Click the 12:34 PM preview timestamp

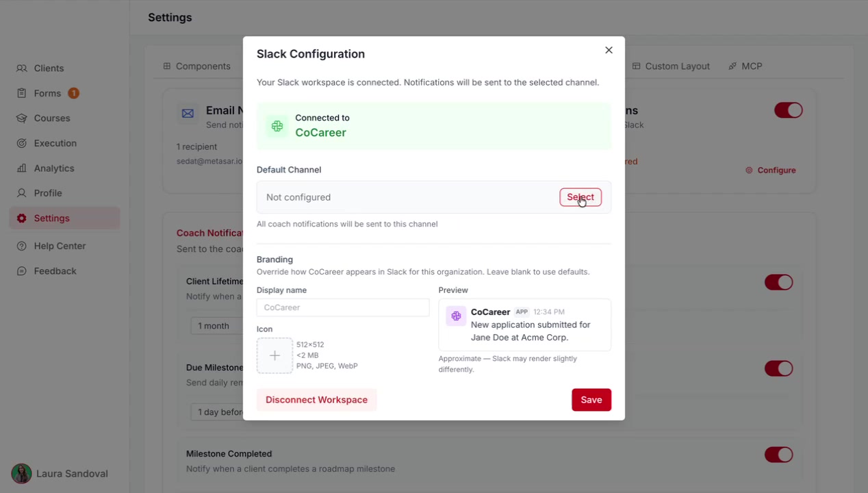pyautogui.click(x=549, y=312)
